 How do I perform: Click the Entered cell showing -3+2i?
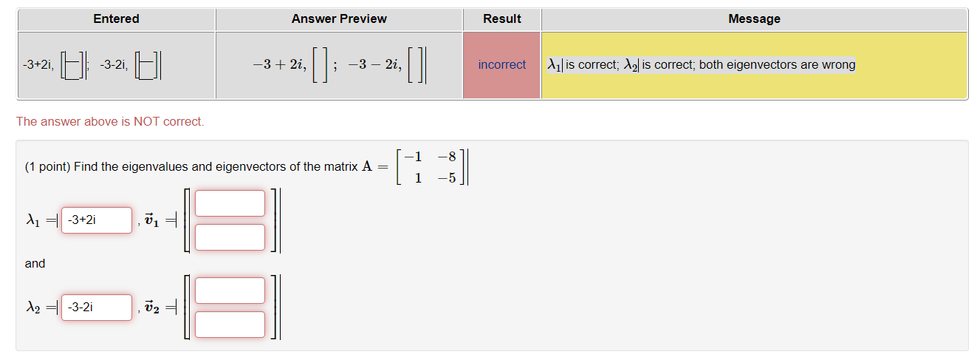tap(117, 65)
